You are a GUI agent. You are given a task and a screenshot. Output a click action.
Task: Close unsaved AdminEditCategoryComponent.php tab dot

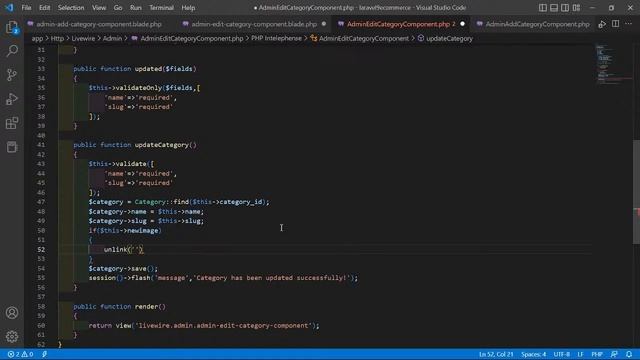462,24
